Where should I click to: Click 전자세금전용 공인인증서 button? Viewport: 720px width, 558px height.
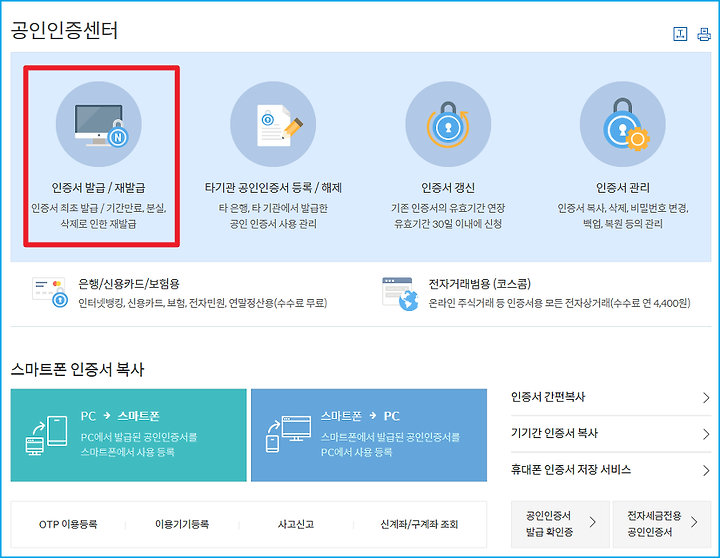point(662,524)
